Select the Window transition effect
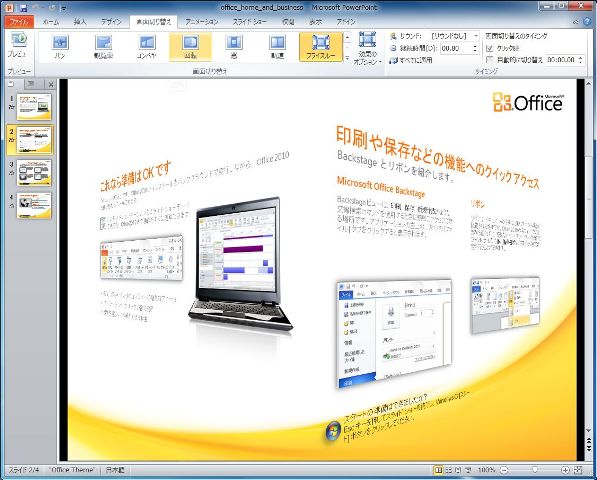This screenshot has width=597, height=480. pos(234,46)
